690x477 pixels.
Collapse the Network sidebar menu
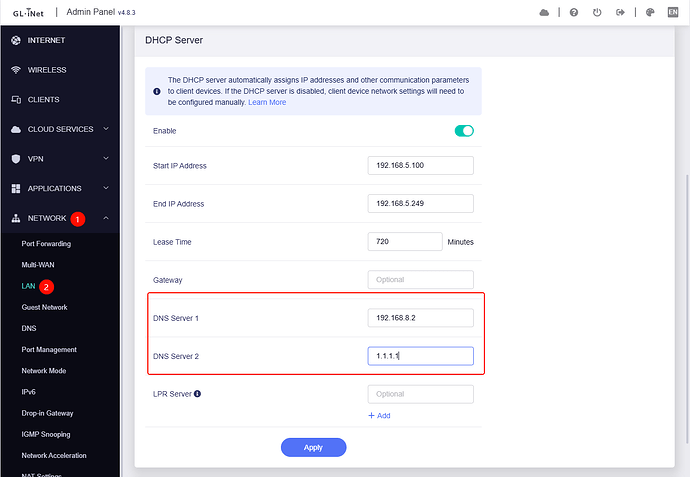106,218
